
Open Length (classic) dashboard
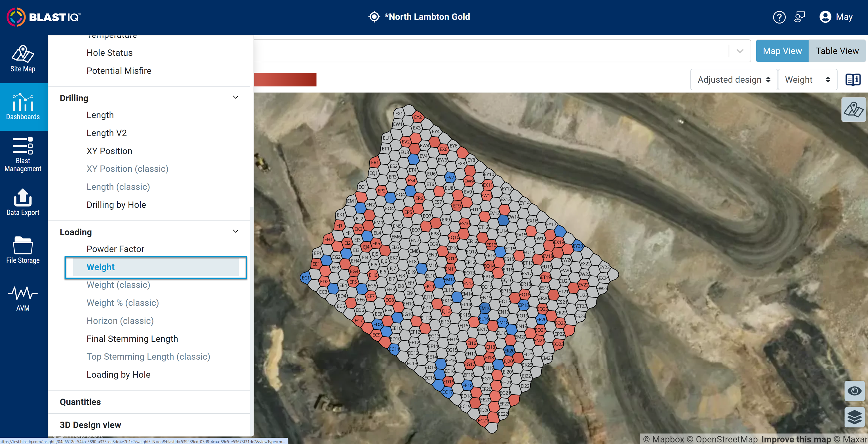pos(118,187)
